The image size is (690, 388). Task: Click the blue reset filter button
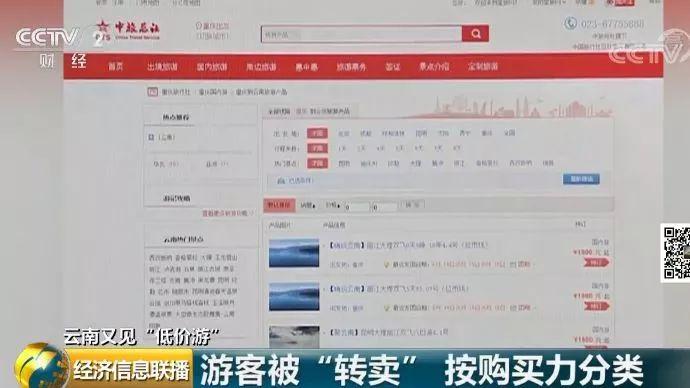point(581,179)
